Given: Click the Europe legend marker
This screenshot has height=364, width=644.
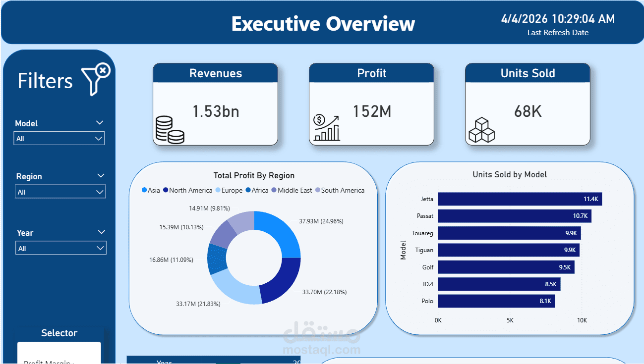Looking at the screenshot, I should [x=218, y=190].
